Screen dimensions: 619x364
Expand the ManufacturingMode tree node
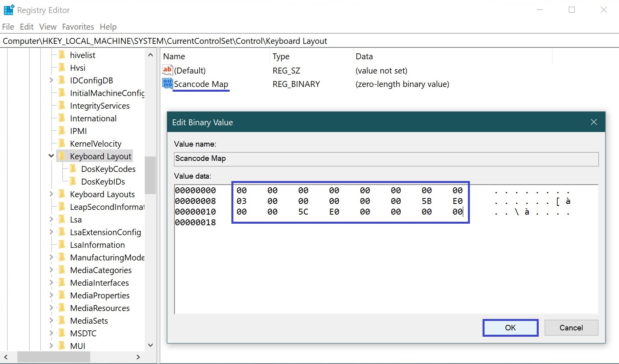click(51, 257)
